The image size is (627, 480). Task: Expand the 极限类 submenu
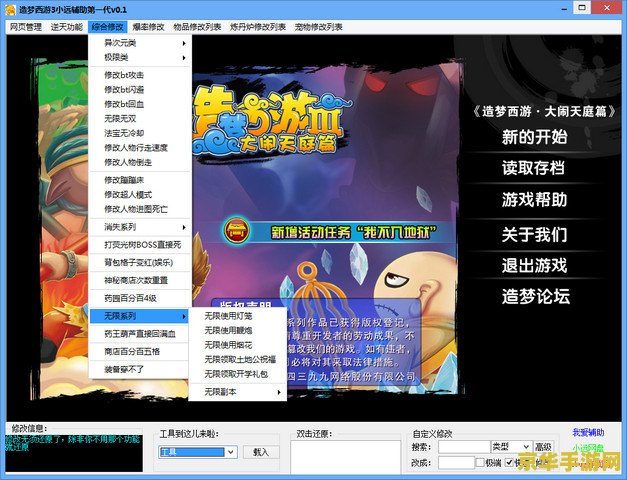pyautogui.click(x=140, y=58)
